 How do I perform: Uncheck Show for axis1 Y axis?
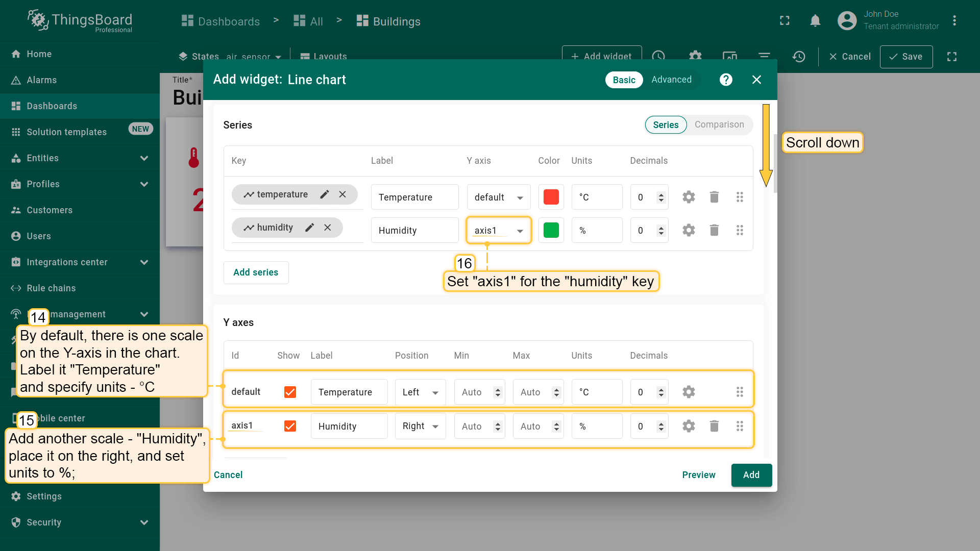coord(290,426)
